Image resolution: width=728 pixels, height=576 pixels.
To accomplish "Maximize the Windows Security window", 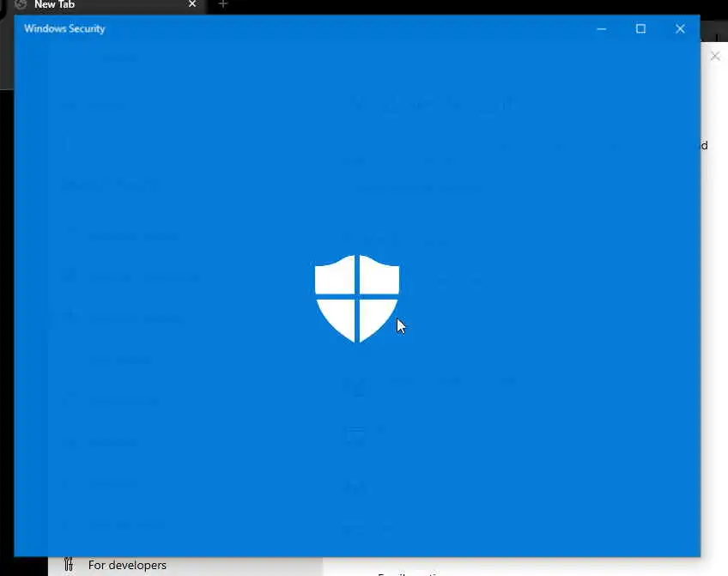I will click(640, 29).
